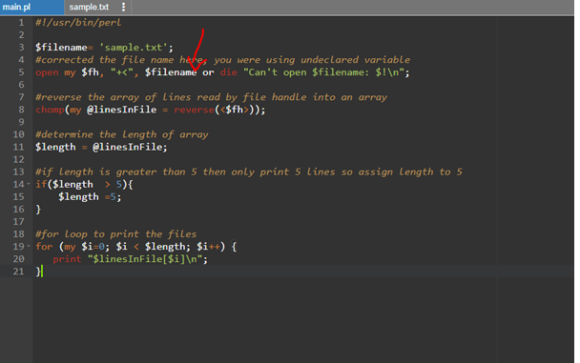Viewport: 580px width, 363px height.
Task: Click line number 5 in the gutter
Action: (x=21, y=72)
